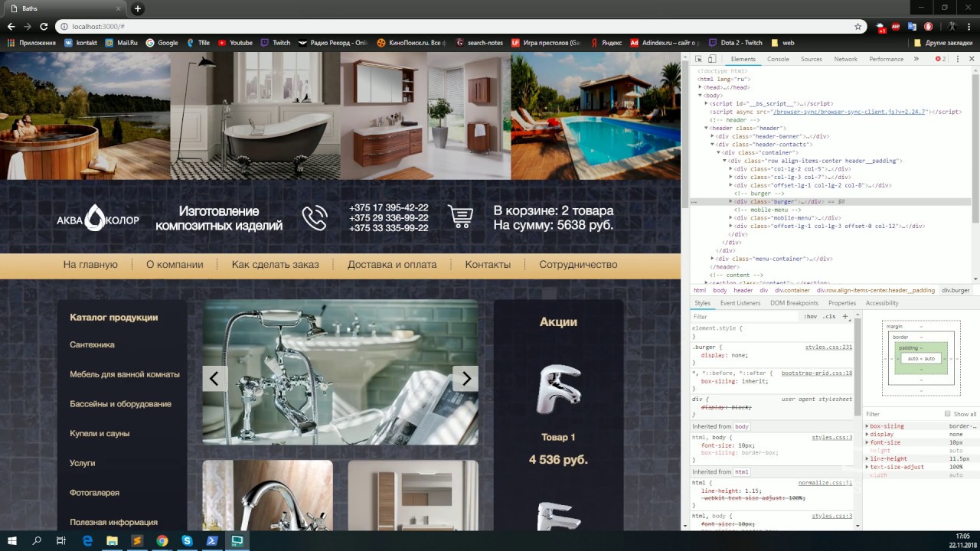Image resolution: width=980 pixels, height=551 pixels.
Task: Open the bootstrap-grid.css:18 source link
Action: [817, 373]
